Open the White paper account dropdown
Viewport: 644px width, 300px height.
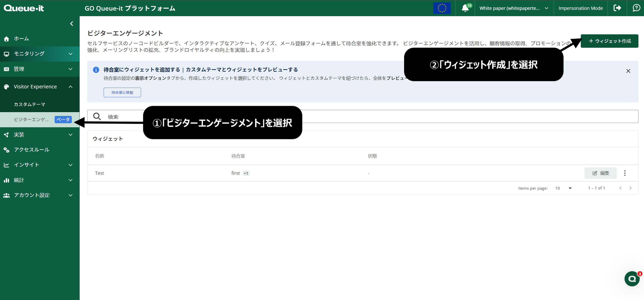tap(514, 8)
